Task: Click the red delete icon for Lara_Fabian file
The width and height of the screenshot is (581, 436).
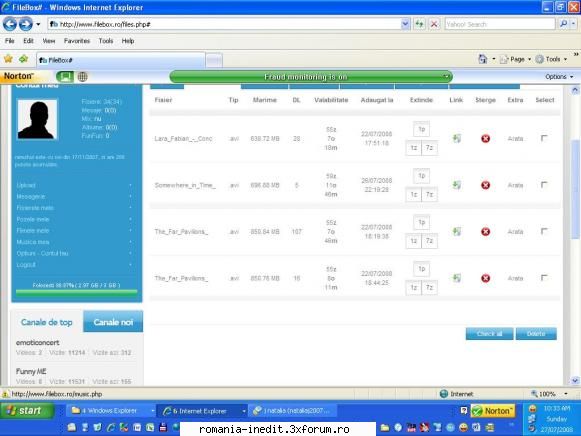Action: tap(485, 139)
